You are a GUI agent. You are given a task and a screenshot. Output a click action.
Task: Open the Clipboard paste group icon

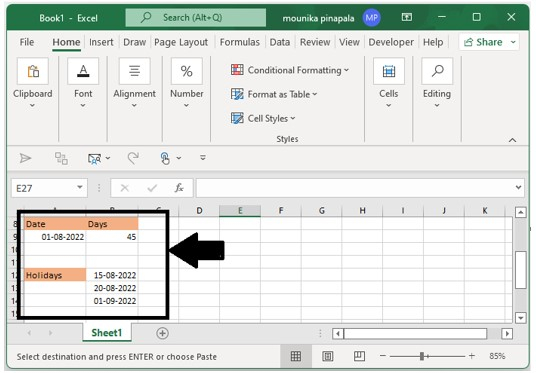pyautogui.click(x=33, y=71)
